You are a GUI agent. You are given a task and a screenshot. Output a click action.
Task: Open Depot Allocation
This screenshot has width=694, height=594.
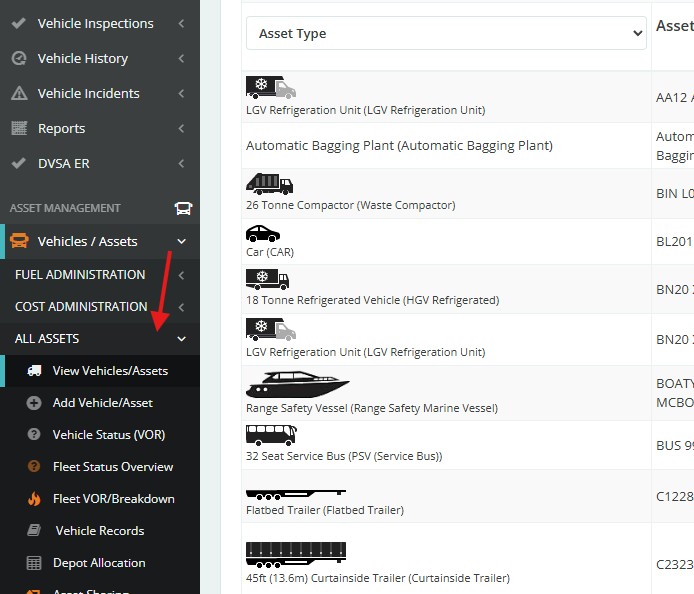(x=100, y=563)
